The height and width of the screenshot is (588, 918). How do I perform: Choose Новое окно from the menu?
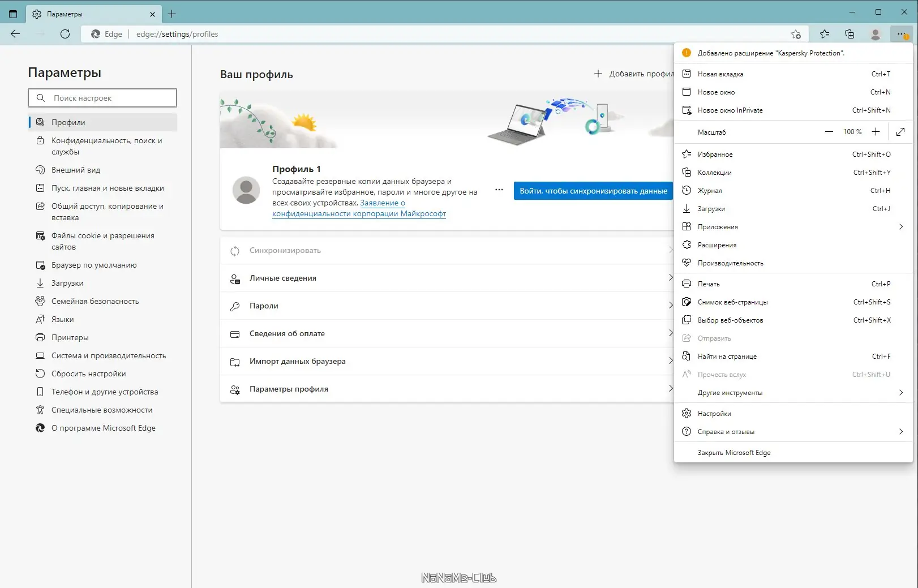click(x=793, y=92)
